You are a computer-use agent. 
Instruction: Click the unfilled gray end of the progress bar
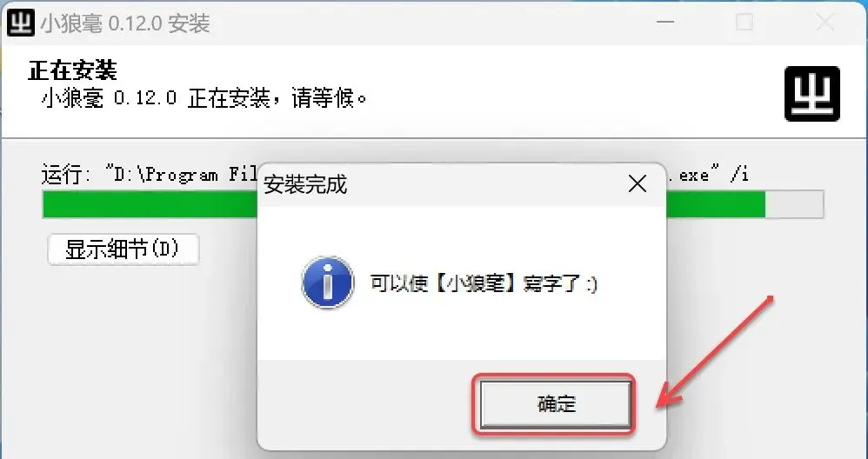pyautogui.click(x=794, y=204)
